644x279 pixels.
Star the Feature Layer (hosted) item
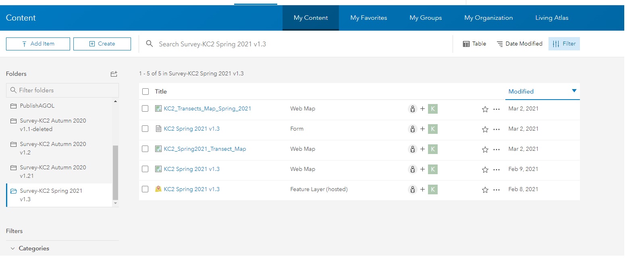[485, 190]
